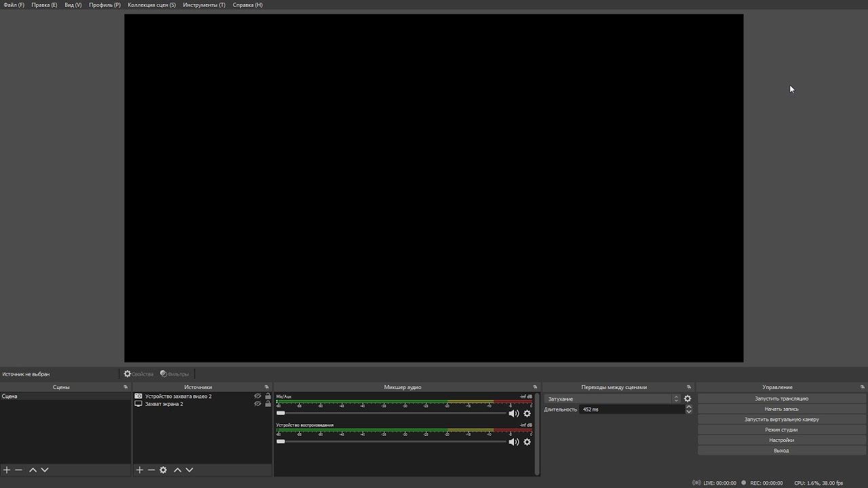Add a new source with plus icon
868x488 pixels.
click(140, 470)
